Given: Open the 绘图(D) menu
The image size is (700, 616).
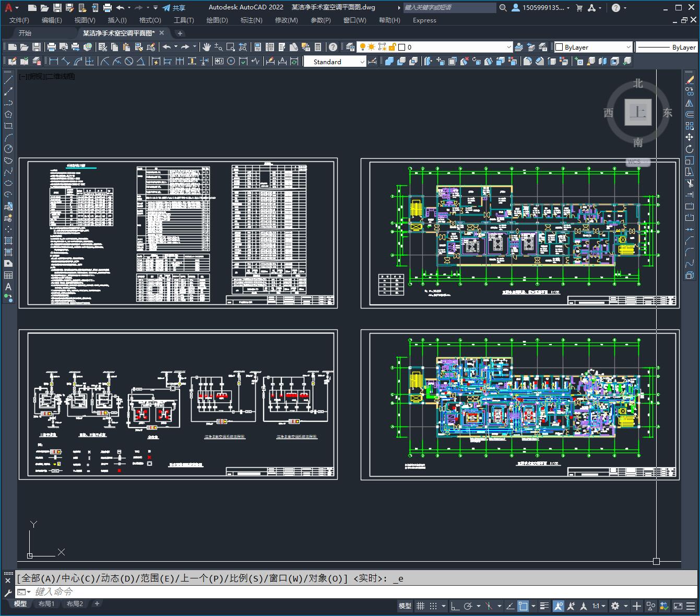Looking at the screenshot, I should [217, 20].
